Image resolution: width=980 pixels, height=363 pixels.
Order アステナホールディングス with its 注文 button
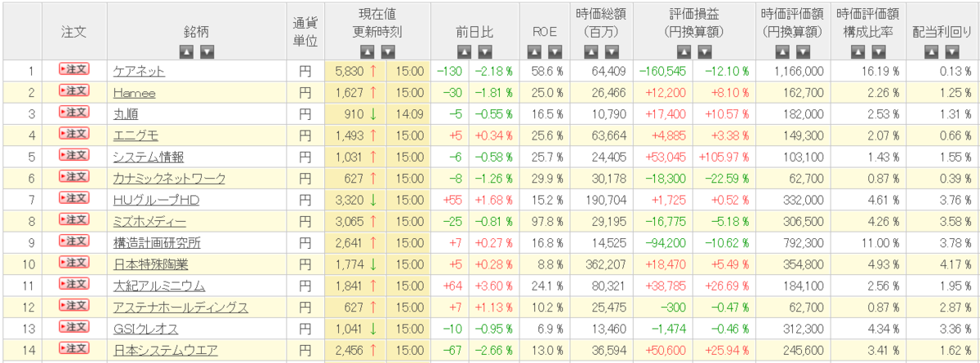tap(73, 305)
